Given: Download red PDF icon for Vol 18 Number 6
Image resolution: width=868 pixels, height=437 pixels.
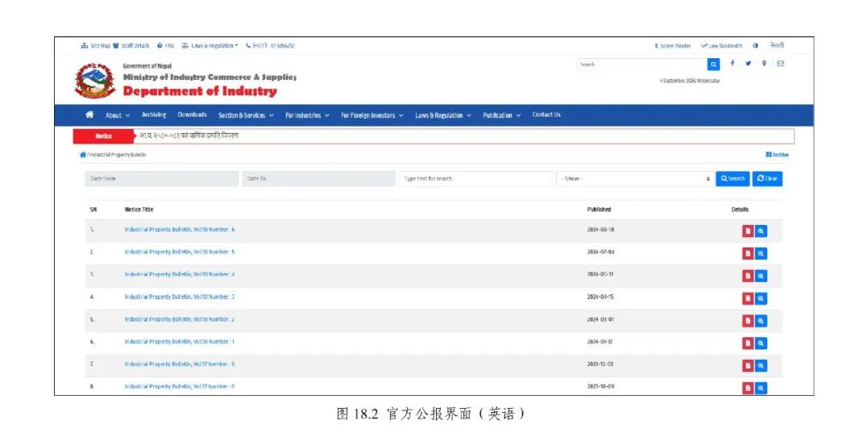Looking at the screenshot, I should [x=748, y=231].
